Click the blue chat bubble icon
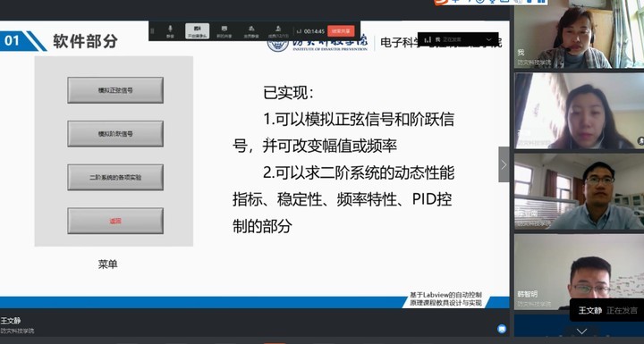 tap(502, 329)
